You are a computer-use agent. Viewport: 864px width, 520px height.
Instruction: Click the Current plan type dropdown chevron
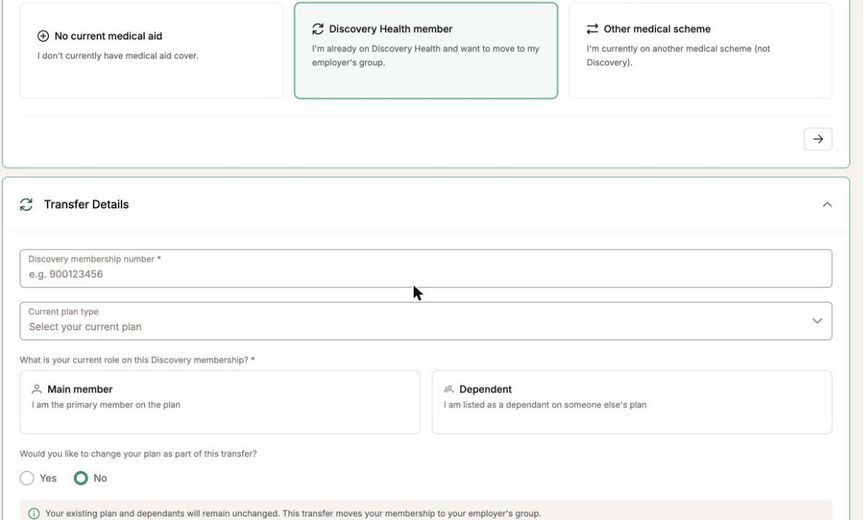point(817,321)
